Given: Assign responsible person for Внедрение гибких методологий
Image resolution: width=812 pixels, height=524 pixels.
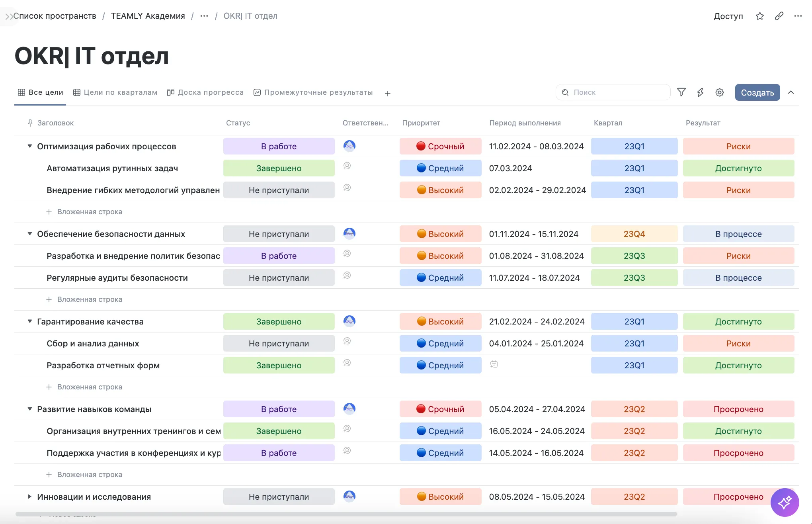Looking at the screenshot, I should pos(347,188).
